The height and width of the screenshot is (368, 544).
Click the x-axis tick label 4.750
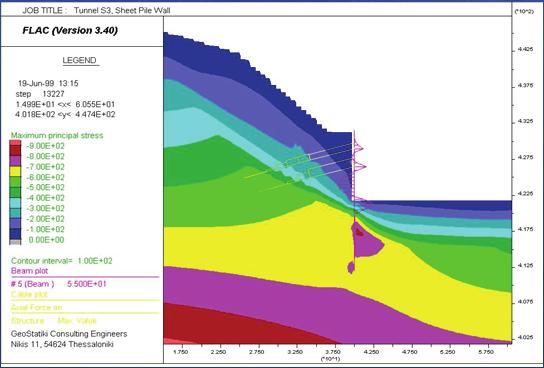[411, 352]
